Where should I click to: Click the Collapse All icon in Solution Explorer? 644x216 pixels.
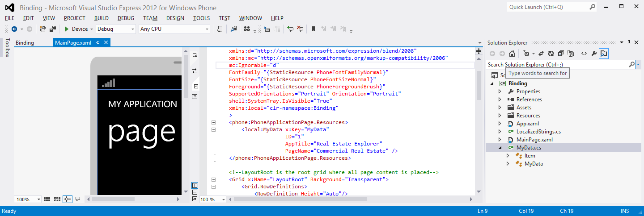pyautogui.click(x=561, y=54)
